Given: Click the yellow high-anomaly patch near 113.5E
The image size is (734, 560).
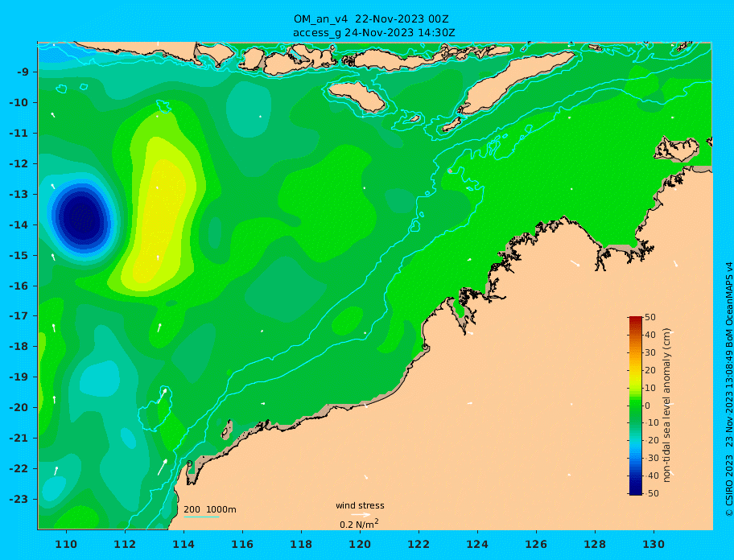Looking at the screenshot, I should pos(160,220).
